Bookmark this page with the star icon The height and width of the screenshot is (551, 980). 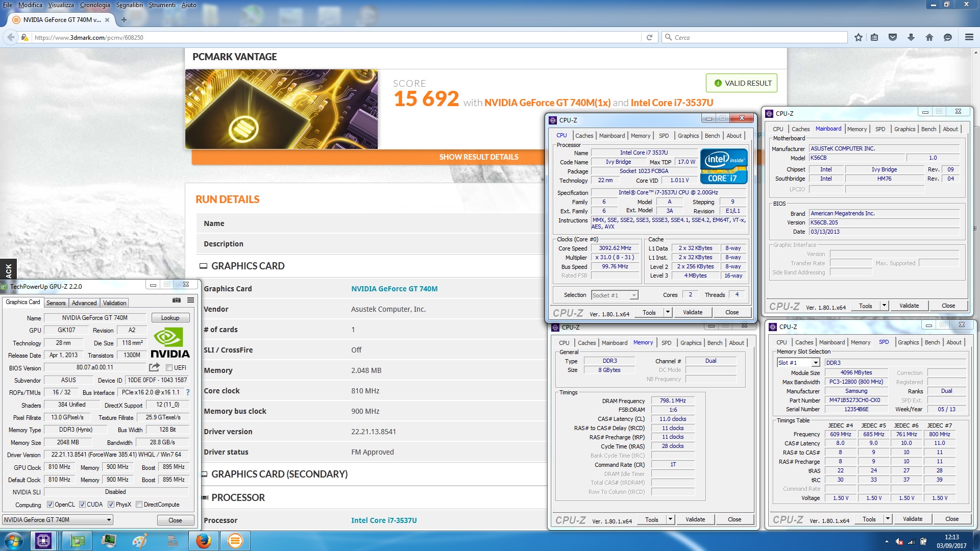(858, 37)
